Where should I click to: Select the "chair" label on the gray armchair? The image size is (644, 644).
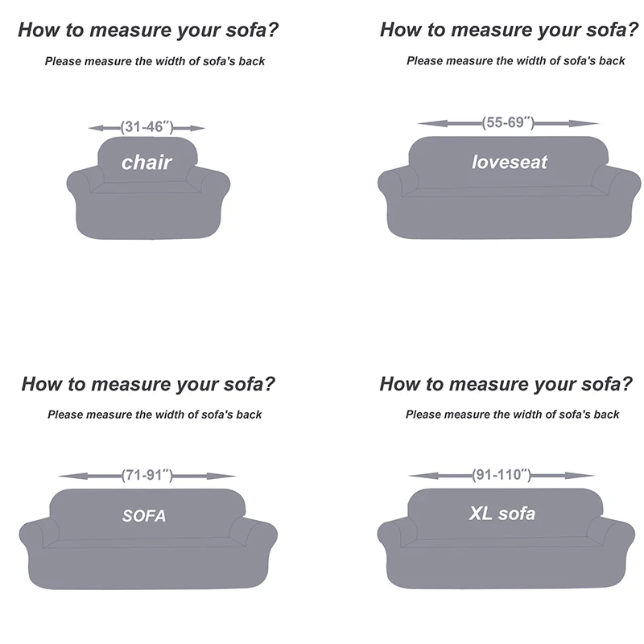(147, 163)
